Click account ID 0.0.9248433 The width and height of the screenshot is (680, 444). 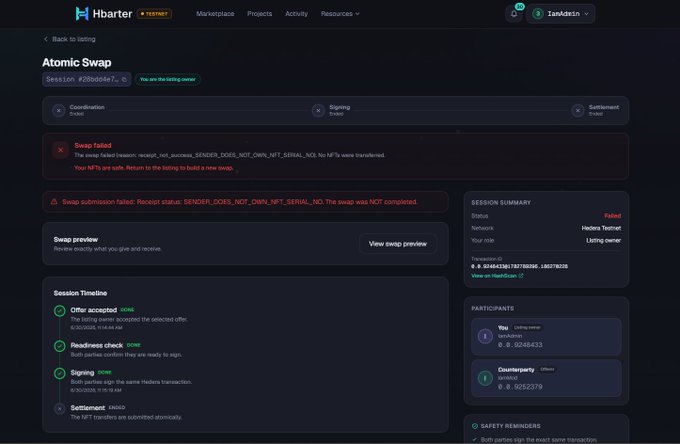point(520,345)
